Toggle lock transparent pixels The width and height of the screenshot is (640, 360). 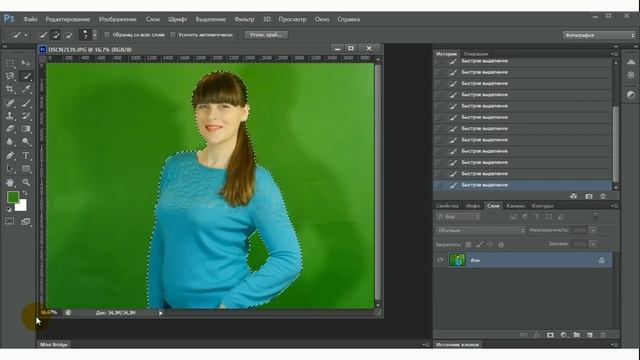[x=468, y=244]
